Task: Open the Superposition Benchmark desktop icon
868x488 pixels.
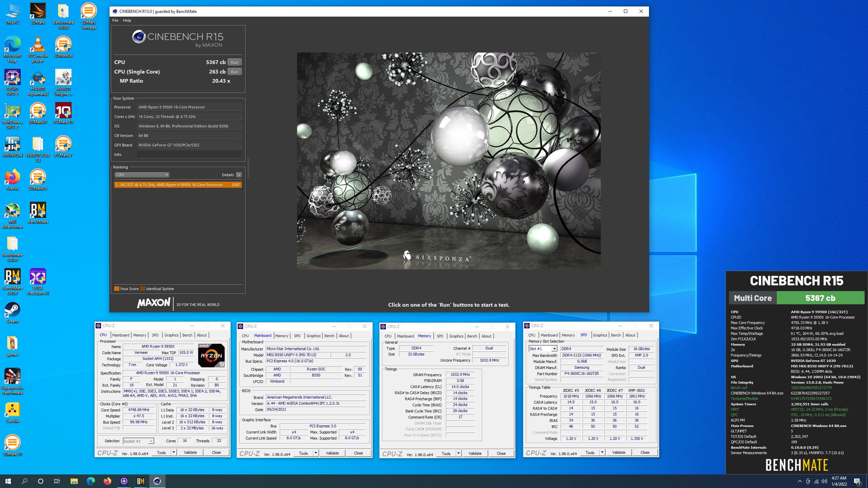Action: click(x=12, y=381)
